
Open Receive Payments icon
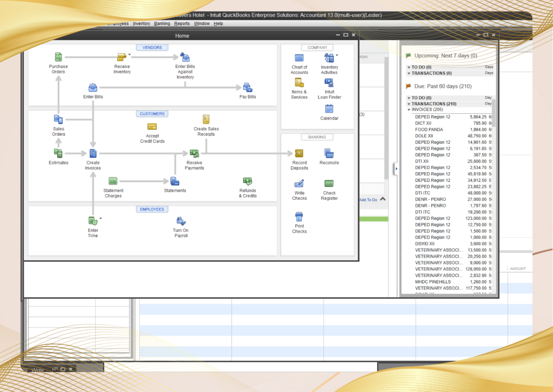tap(194, 154)
